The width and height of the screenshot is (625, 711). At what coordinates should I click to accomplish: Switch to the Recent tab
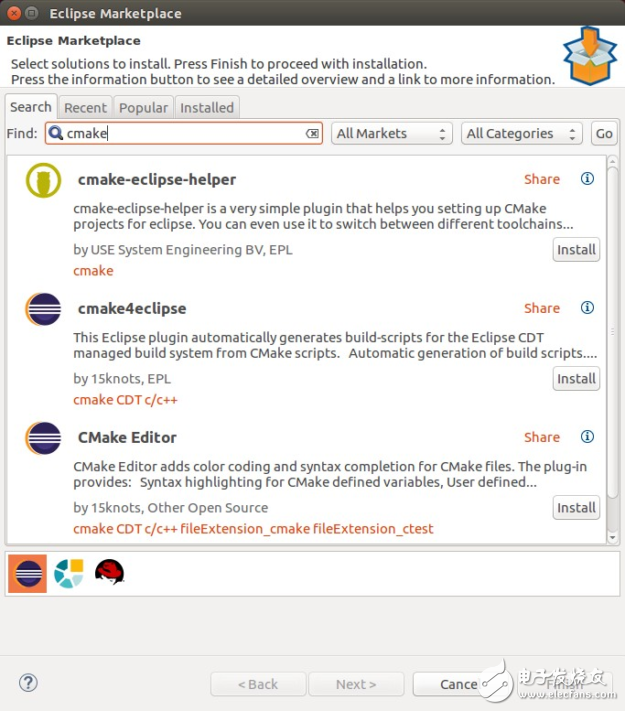(85, 108)
